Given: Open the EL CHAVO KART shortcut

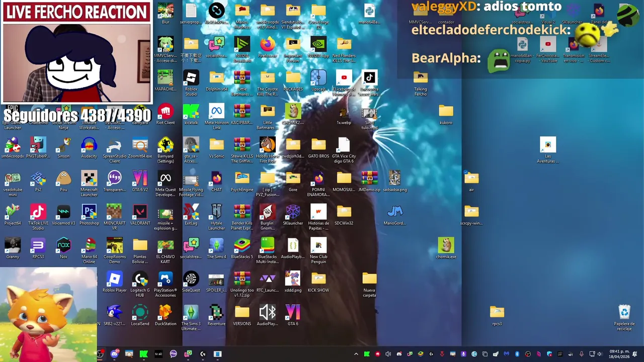Looking at the screenshot, I should click(166, 251).
